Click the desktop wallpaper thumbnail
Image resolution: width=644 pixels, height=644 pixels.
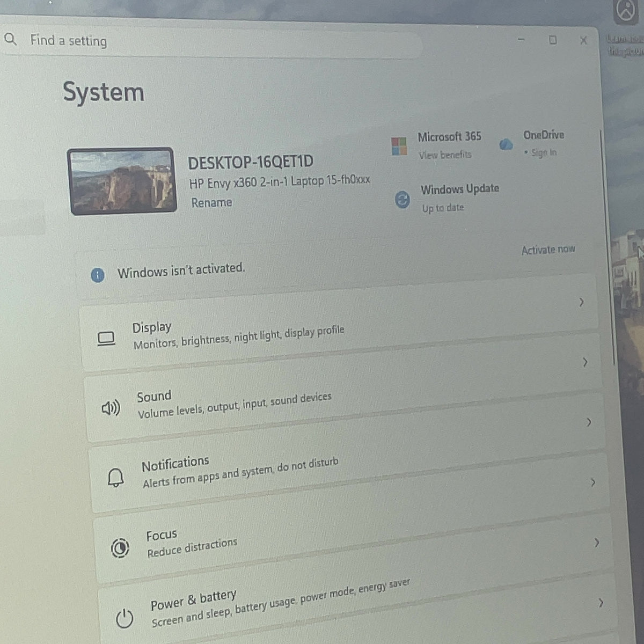[122, 181]
